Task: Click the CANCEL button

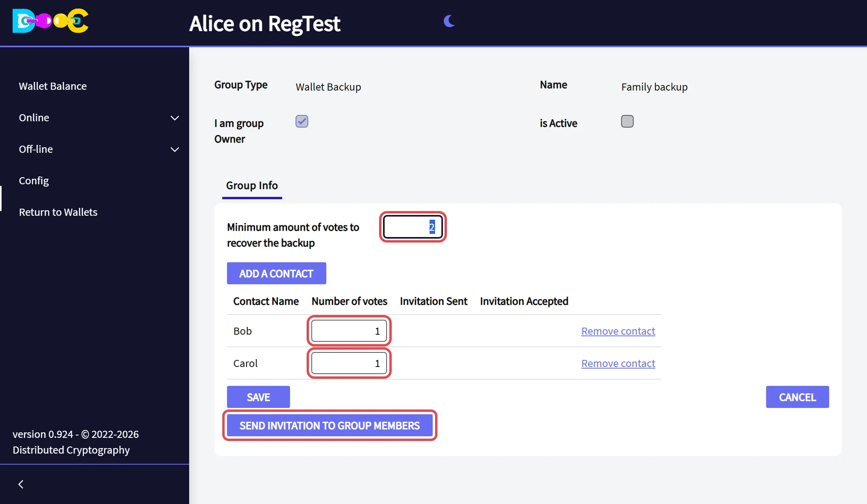Action: (x=797, y=397)
